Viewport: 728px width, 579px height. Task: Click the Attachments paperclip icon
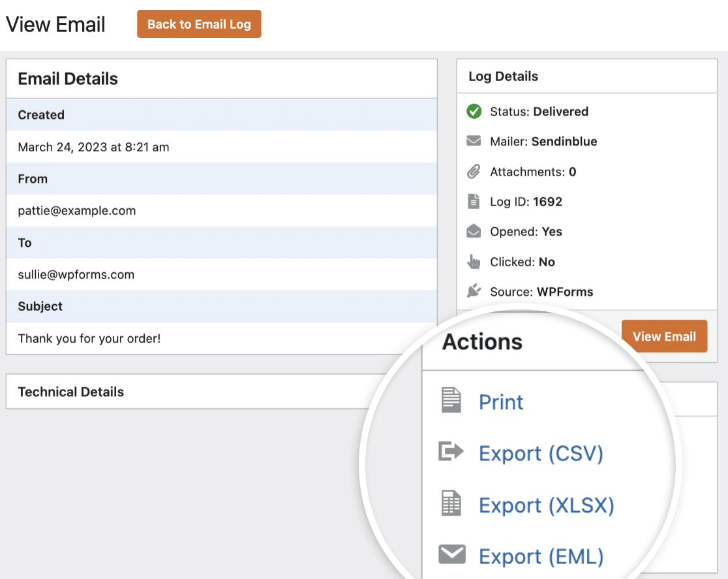click(474, 172)
